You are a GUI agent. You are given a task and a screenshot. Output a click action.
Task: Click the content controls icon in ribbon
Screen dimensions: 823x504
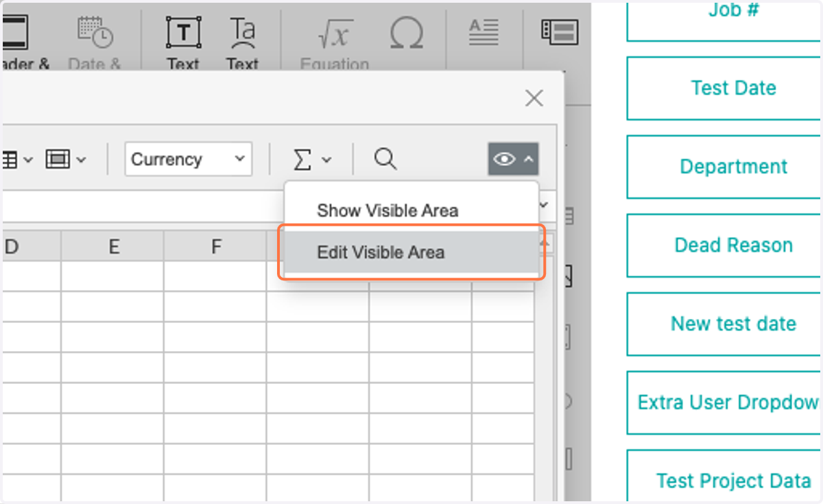click(560, 32)
